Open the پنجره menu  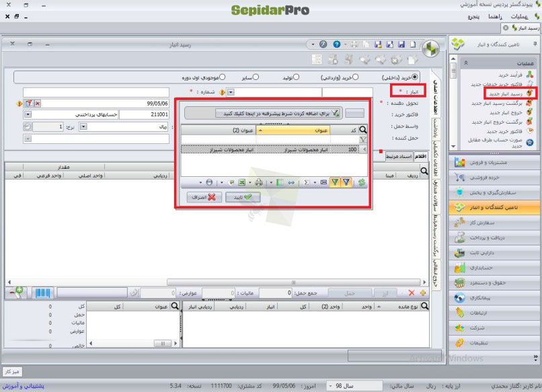click(x=473, y=16)
